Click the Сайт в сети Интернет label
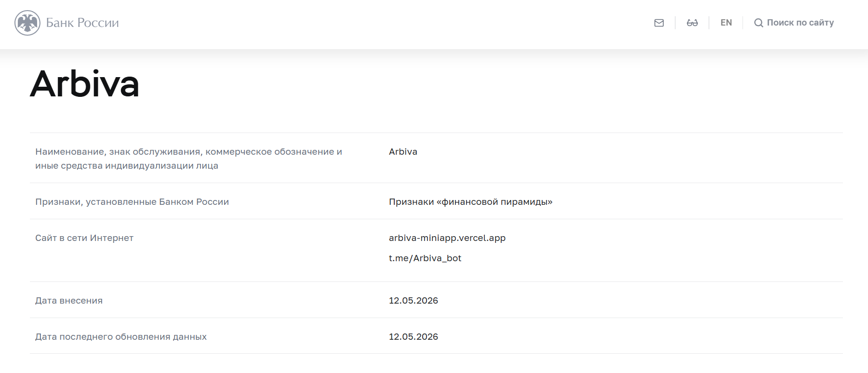868x373 pixels. (84, 238)
